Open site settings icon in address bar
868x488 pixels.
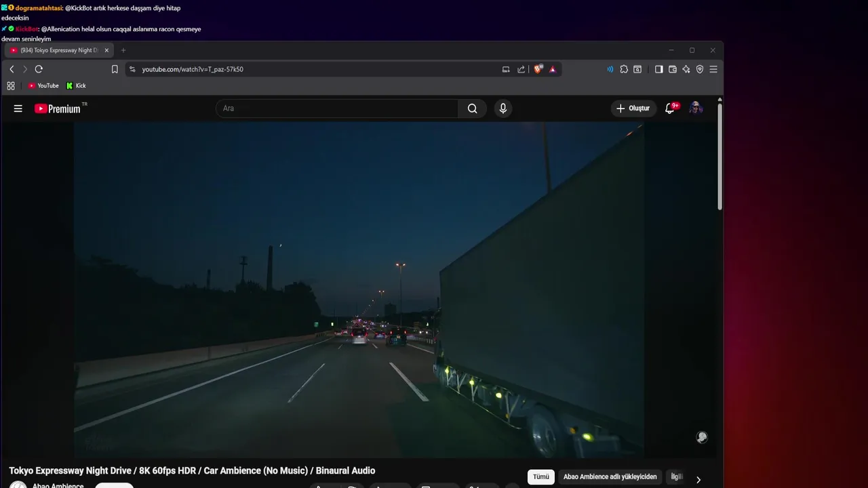(x=132, y=69)
